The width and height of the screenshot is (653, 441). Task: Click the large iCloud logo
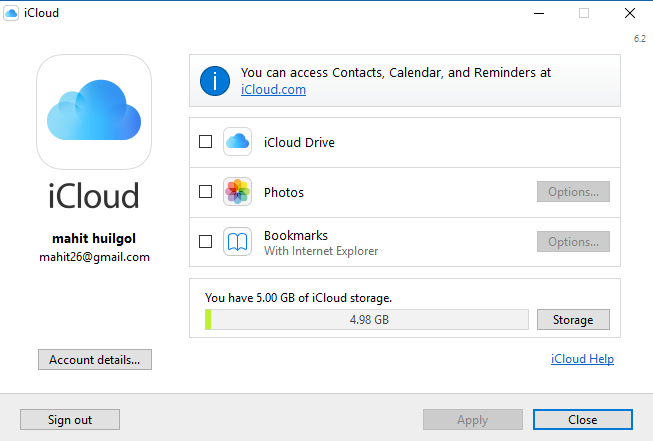(x=94, y=111)
